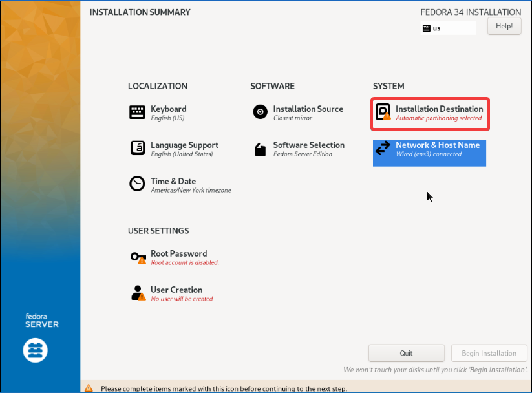Screen dimensions: 532x393
Task: Open Language Support settings
Action: (x=184, y=145)
